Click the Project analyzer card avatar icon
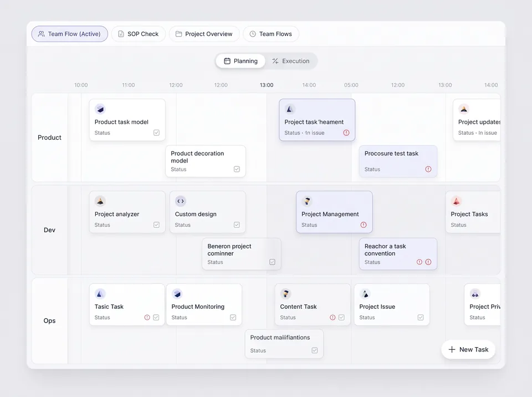Screen dimensions: 532x397 (100, 201)
